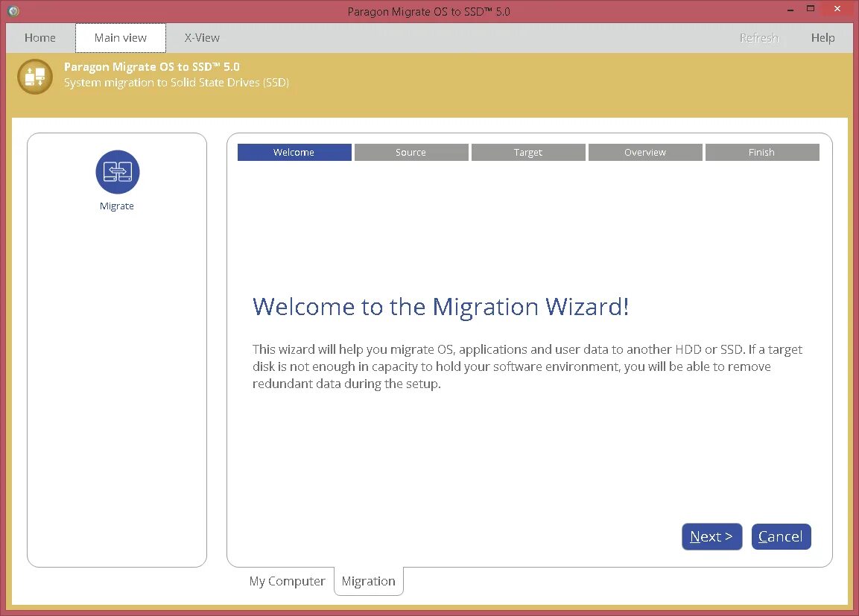Close the Paragon window
This screenshot has width=859, height=616.
pyautogui.click(x=837, y=9)
